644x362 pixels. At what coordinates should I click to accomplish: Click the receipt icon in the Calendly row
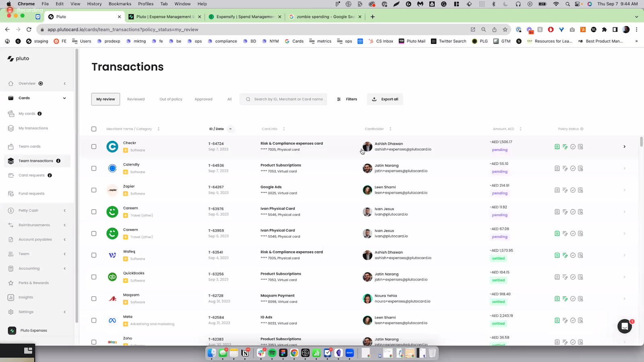coord(557,169)
